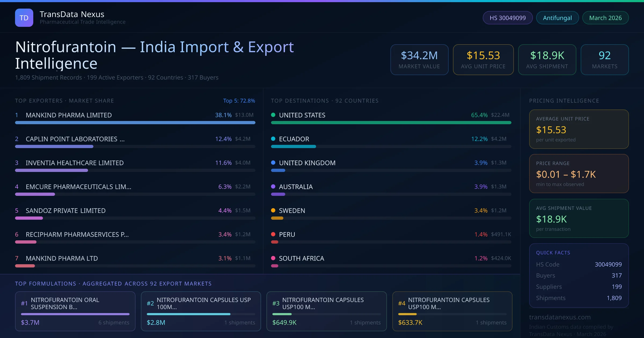Image resolution: width=644 pixels, height=338 pixels.
Task: Open the 92 Markets stat card
Action: pyautogui.click(x=605, y=60)
